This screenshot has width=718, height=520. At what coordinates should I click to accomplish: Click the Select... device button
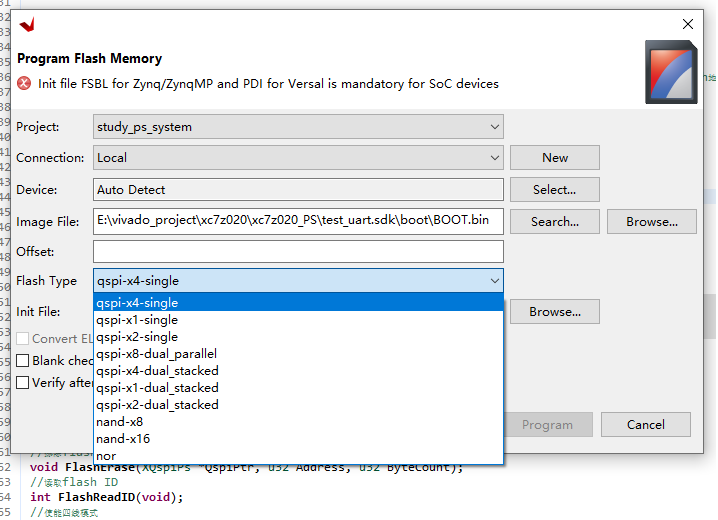pos(555,190)
